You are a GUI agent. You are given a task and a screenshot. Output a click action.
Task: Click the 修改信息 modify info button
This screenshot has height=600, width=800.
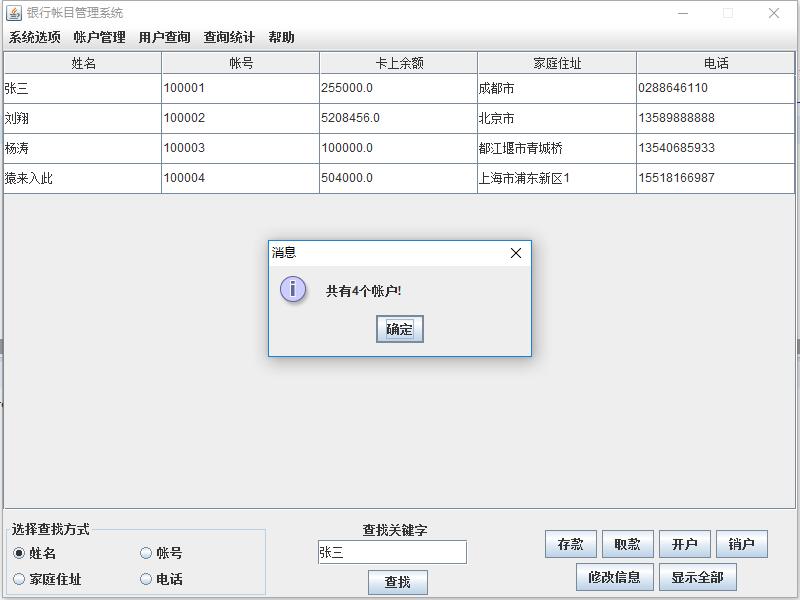click(x=614, y=578)
